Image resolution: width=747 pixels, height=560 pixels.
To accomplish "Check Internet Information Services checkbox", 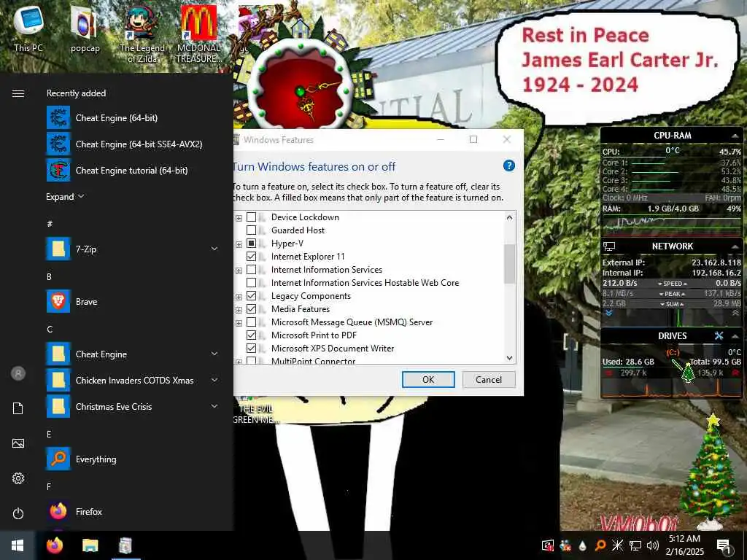I will coord(251,270).
